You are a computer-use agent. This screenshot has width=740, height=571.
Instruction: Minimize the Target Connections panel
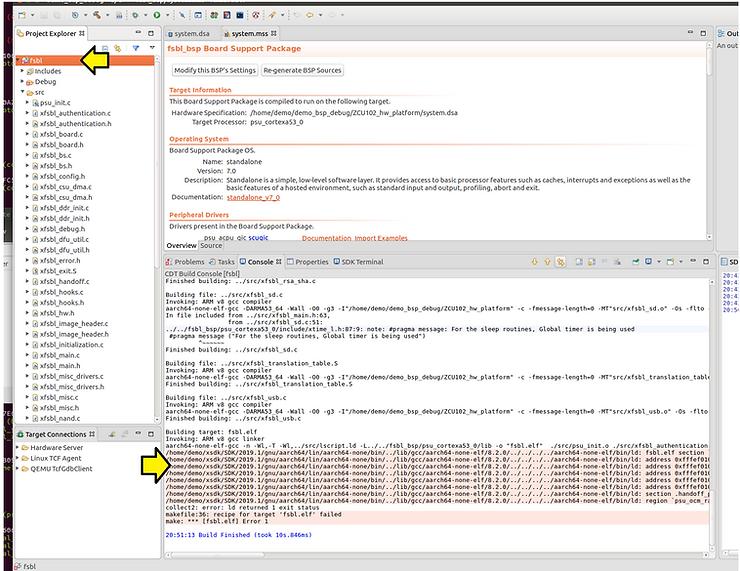(x=138, y=433)
